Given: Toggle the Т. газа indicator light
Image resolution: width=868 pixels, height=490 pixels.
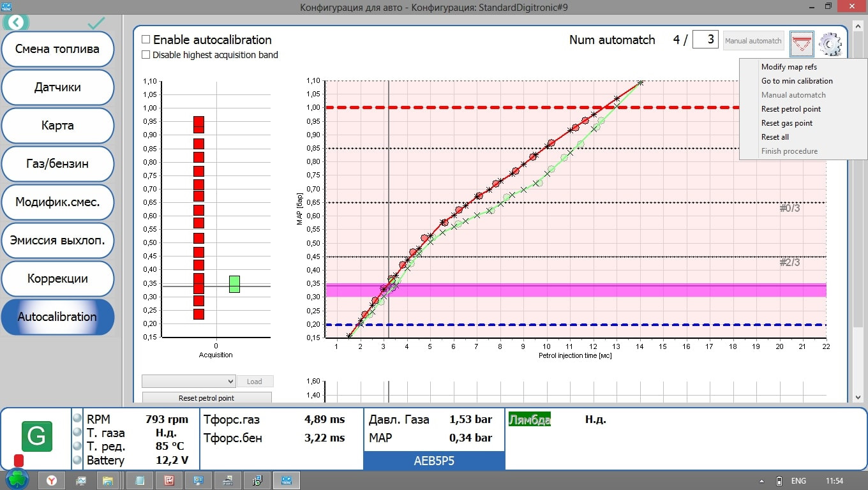Looking at the screenshot, I should pos(77,433).
